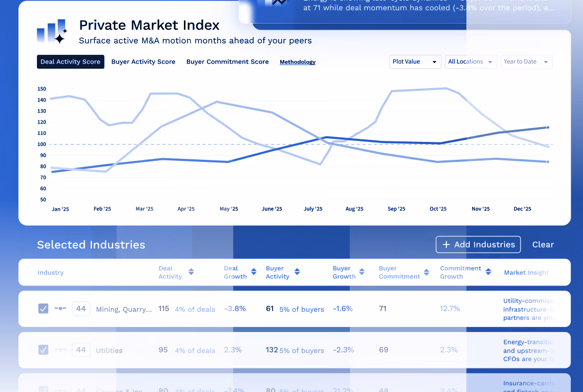This screenshot has height=392, width=583.
Task: Sort by Deal Growth column arrows
Action: coord(254,272)
